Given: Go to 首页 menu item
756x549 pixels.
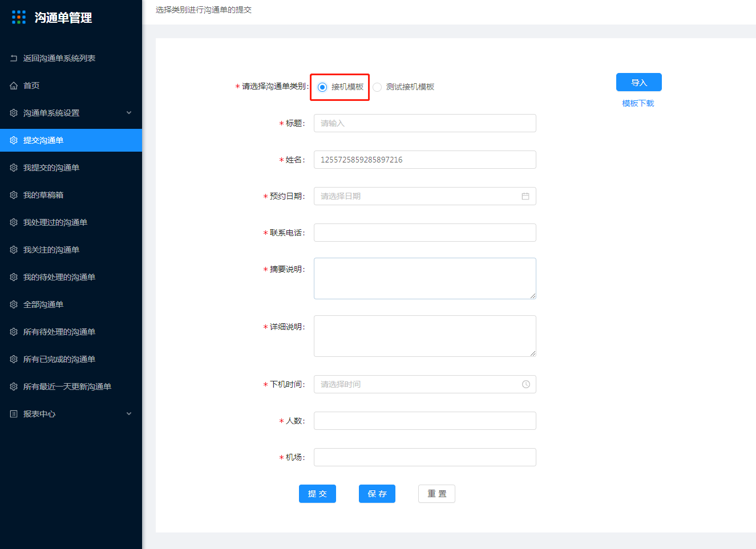Looking at the screenshot, I should coord(71,86).
